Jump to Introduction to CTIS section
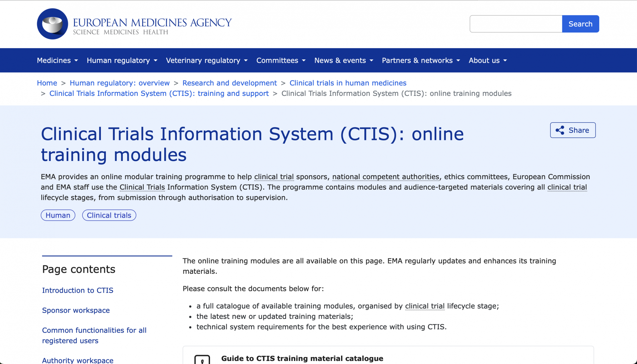Image resolution: width=637 pixels, height=364 pixels. coord(78,290)
